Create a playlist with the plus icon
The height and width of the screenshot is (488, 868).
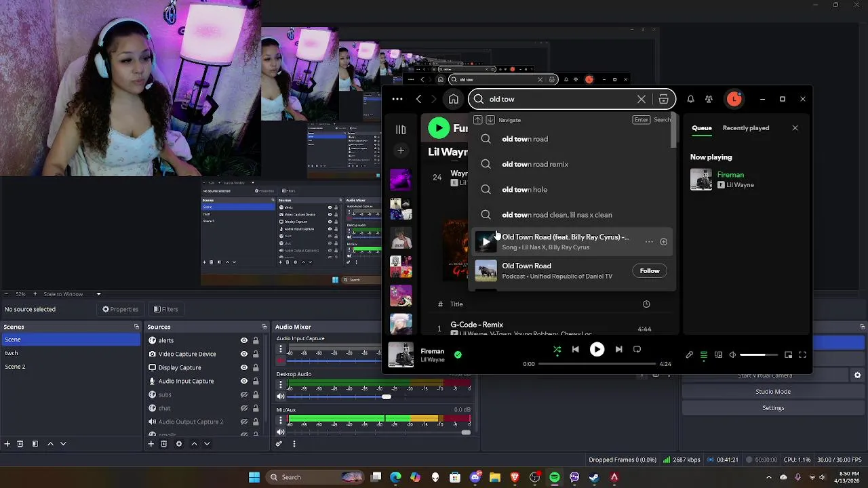pos(401,150)
